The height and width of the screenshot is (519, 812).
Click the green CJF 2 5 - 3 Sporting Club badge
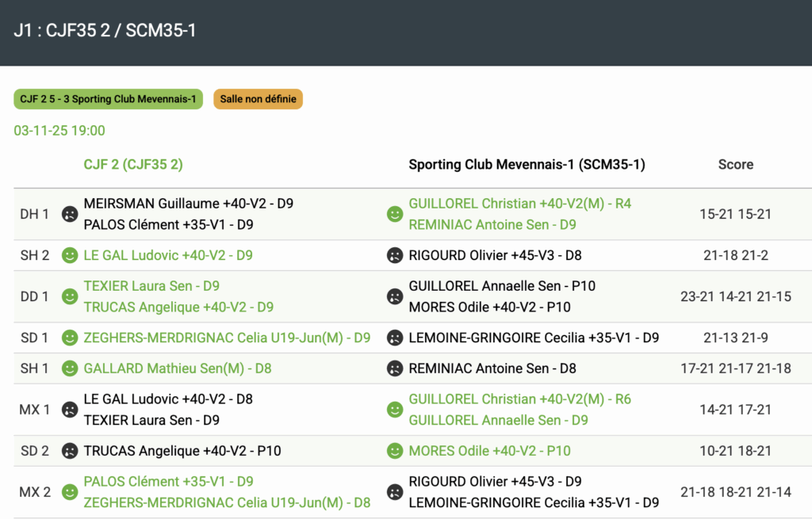coord(108,99)
